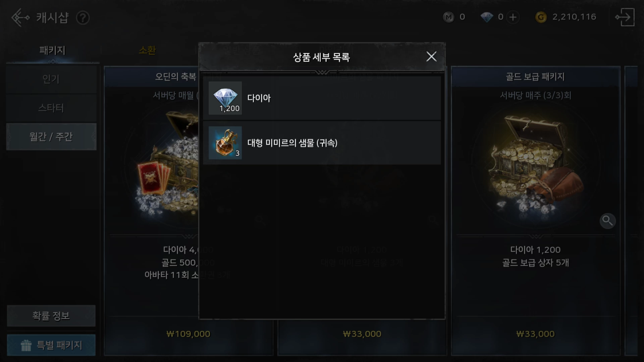Add diamonds with the plus button
Viewport: 644px width, 362px height.
(x=513, y=17)
